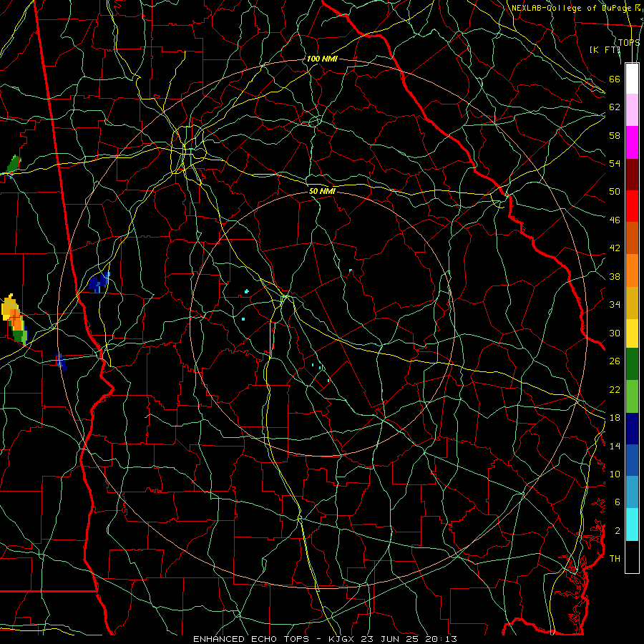Click the "[K FT]" units label
This screenshot has width=644, height=644.
click(x=605, y=49)
